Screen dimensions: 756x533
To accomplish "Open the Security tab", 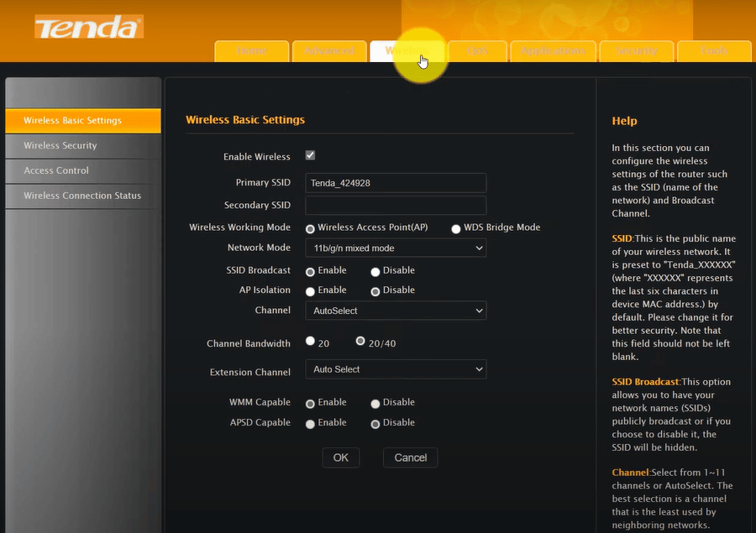I will [637, 51].
